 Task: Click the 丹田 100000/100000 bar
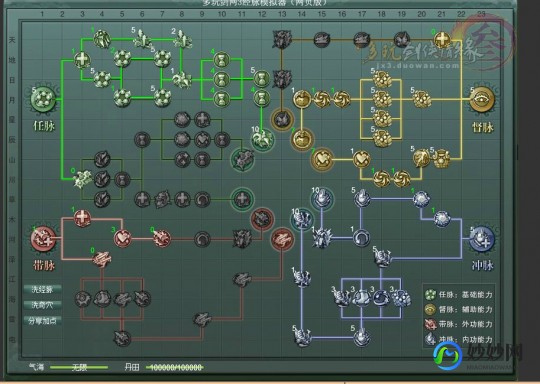[175, 367]
